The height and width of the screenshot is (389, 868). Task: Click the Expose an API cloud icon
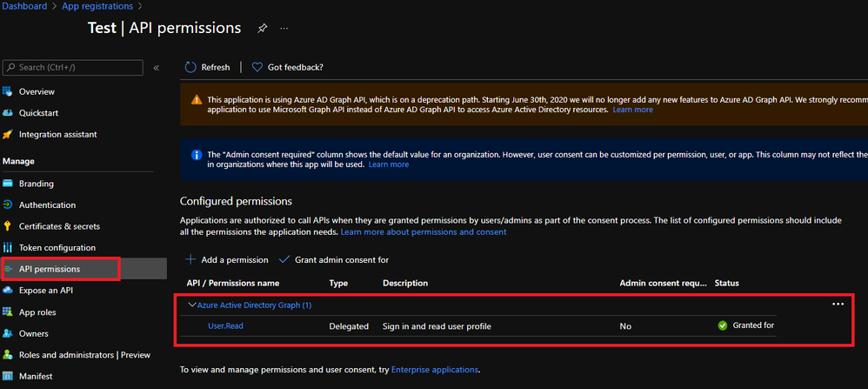8,291
